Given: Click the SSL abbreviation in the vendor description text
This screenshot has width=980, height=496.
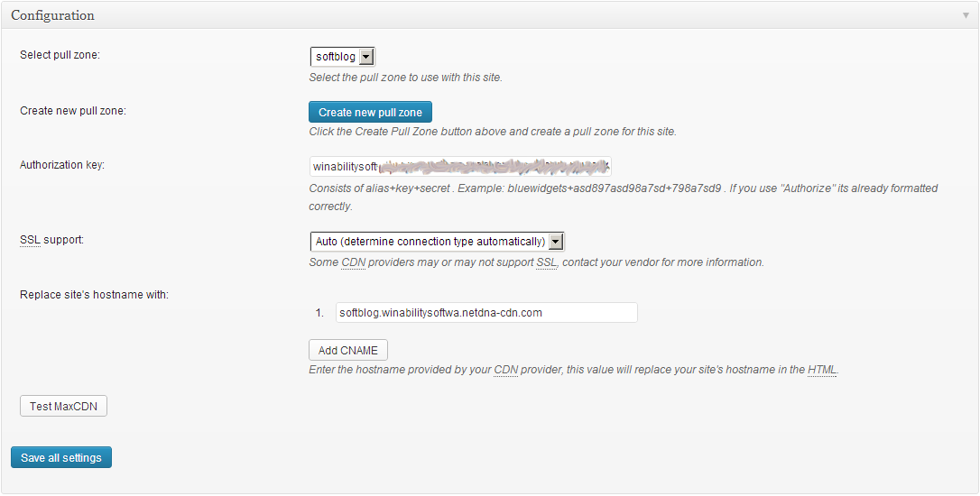Looking at the screenshot, I should coord(546,262).
